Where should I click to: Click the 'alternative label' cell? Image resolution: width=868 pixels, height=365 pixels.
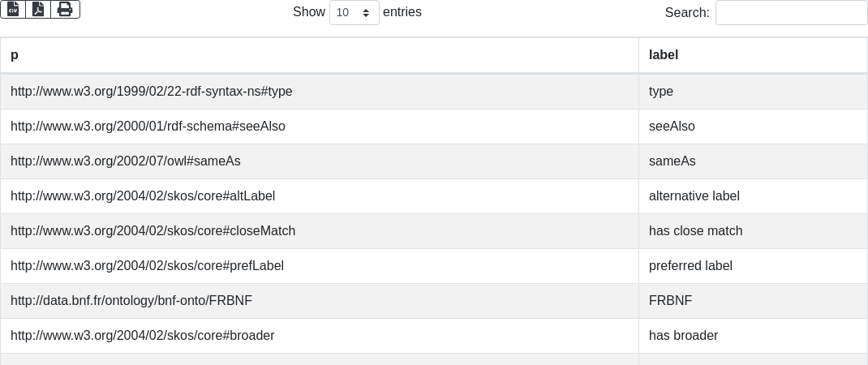(x=694, y=196)
